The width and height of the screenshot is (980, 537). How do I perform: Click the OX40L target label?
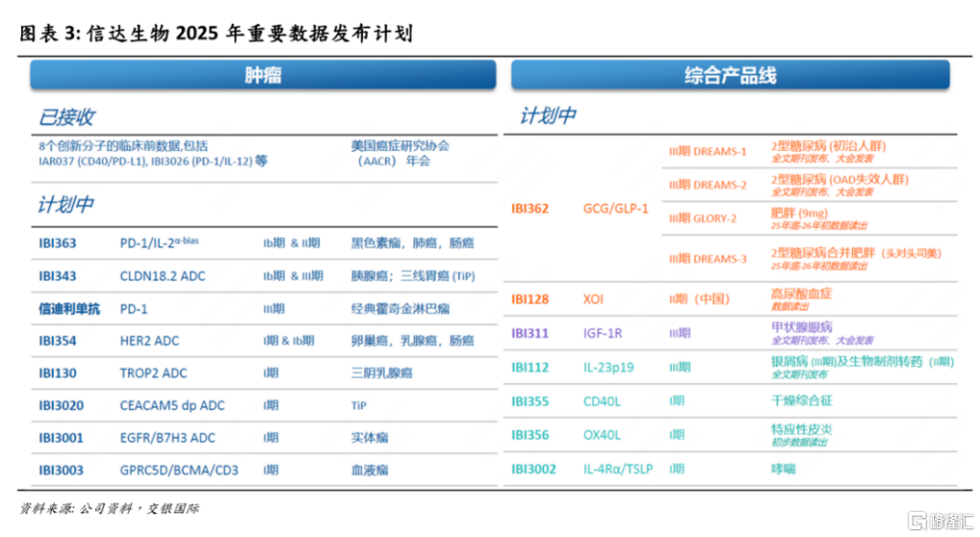click(601, 435)
